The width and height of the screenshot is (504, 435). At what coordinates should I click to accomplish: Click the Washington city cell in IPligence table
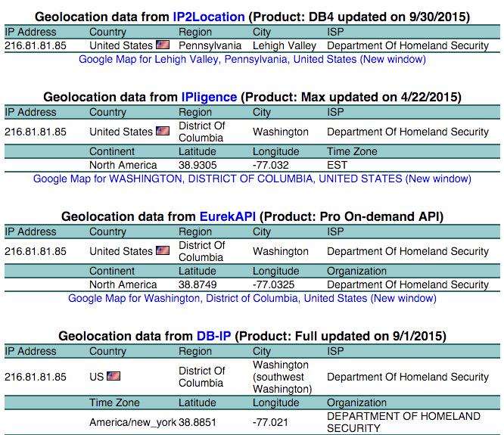coord(281,132)
